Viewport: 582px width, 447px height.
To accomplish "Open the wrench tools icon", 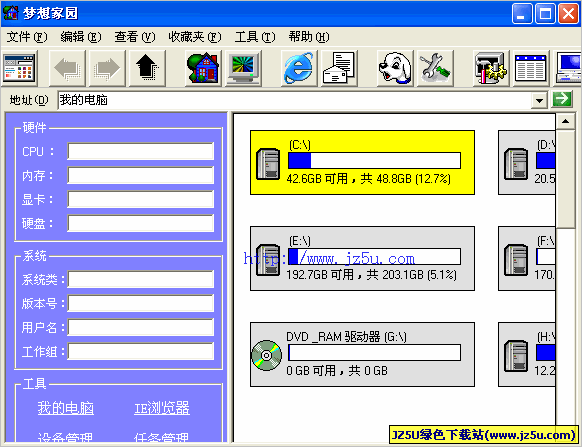I will [x=435, y=68].
